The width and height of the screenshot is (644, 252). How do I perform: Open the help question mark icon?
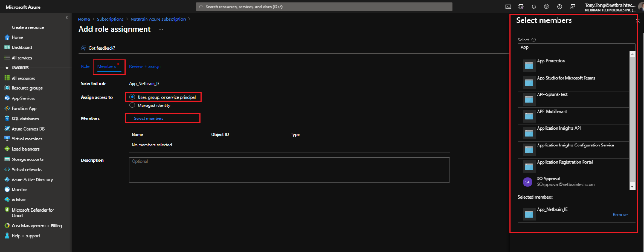559,7
